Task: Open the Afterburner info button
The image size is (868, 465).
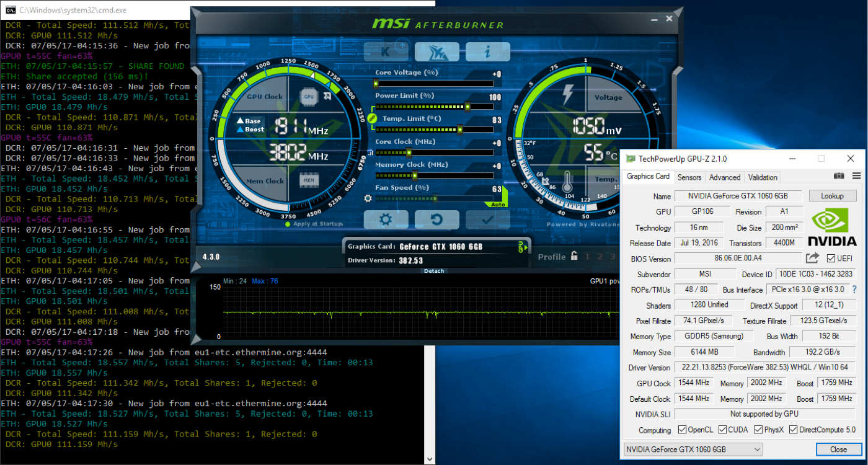Action: coord(488,51)
